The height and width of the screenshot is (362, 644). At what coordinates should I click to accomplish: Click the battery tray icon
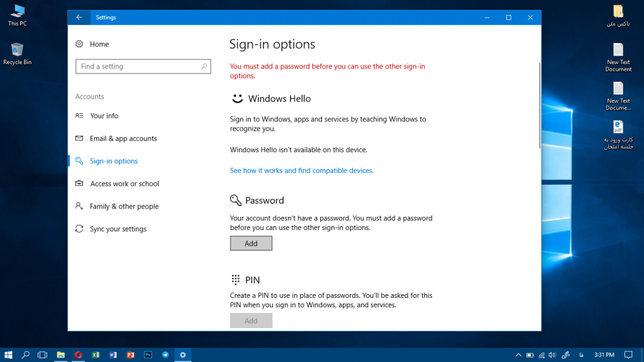530,355
